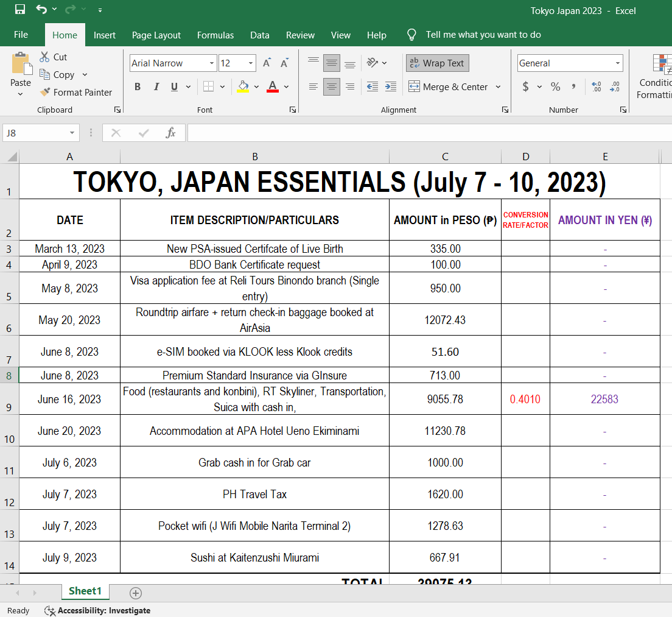
Task: Expand the font color palette arrow
Action: (x=286, y=86)
